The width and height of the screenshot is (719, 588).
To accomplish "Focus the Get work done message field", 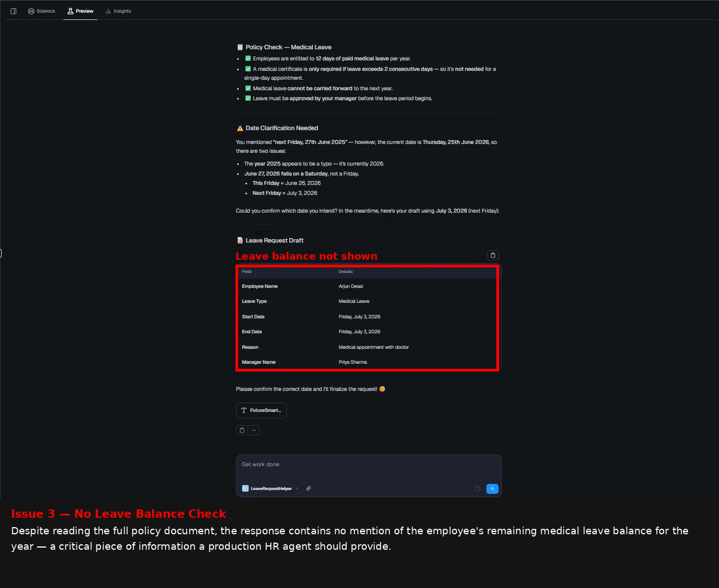I will pos(369,465).
